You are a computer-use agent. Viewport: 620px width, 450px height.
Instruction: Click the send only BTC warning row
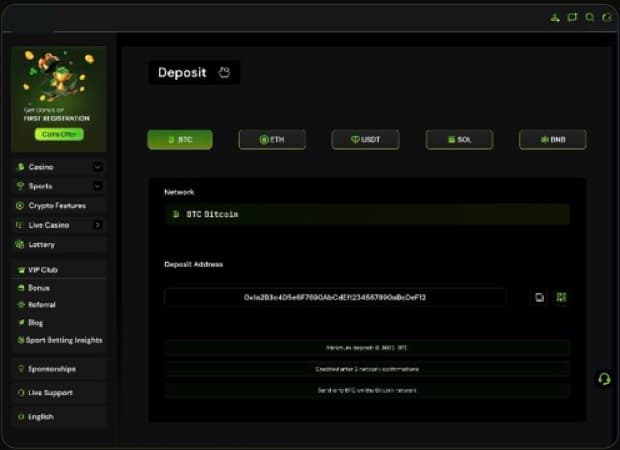click(367, 390)
